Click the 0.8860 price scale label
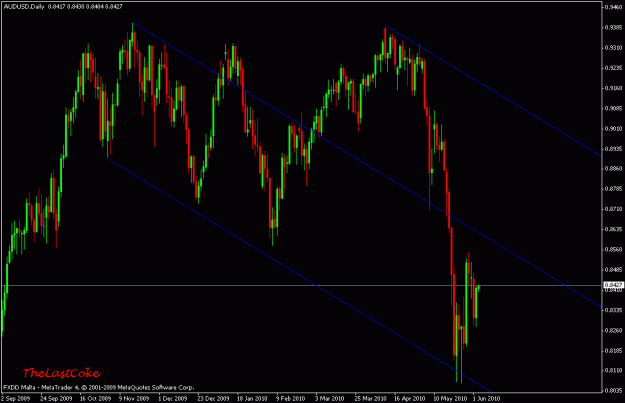This screenshot has height=403, width=625. coord(614,169)
